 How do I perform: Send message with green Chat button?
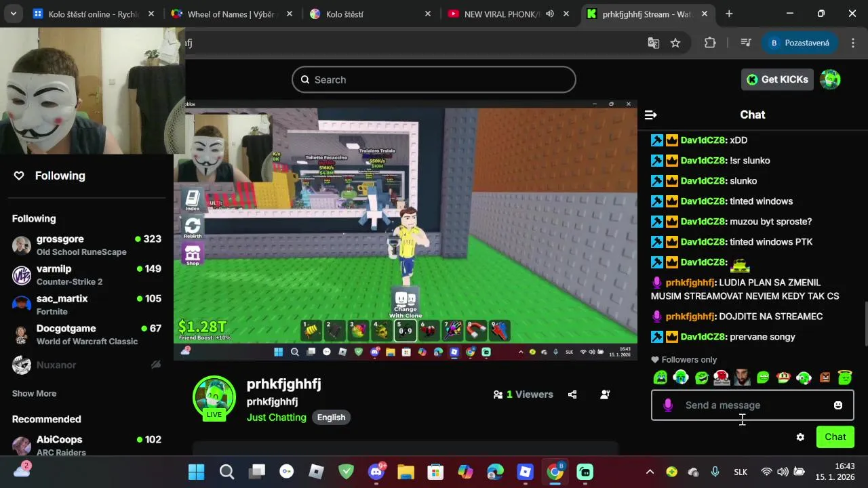click(835, 437)
